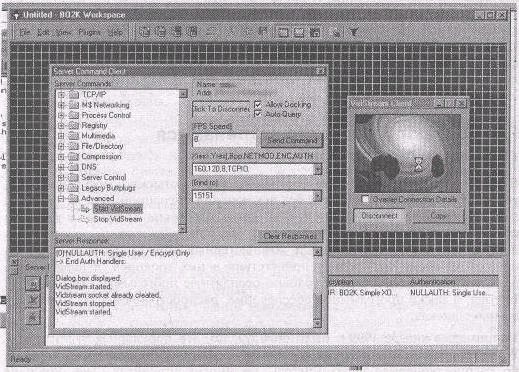Click the Start VidStream command icon
The width and height of the screenshot is (519, 372).
point(85,209)
